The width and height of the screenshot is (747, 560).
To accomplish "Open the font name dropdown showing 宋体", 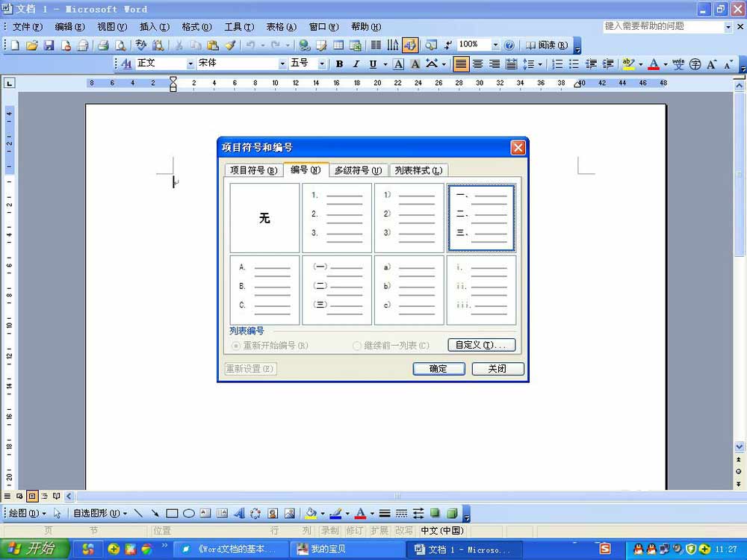I will pyautogui.click(x=282, y=64).
